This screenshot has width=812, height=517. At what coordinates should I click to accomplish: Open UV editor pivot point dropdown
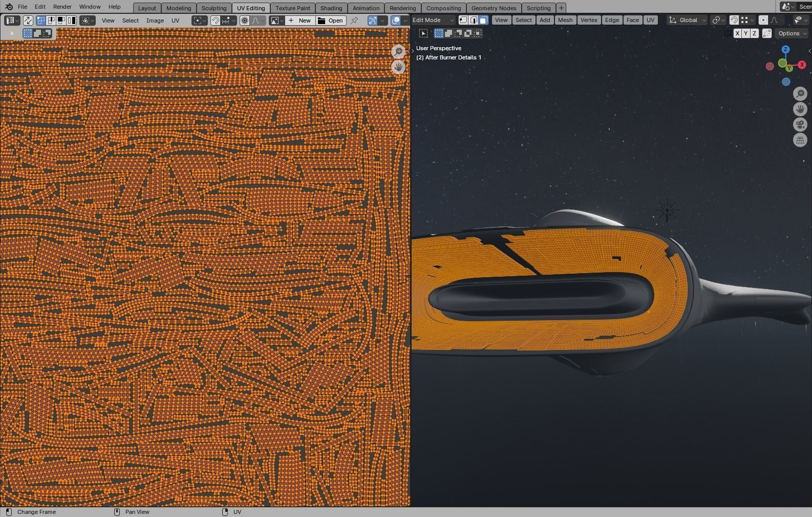point(200,20)
